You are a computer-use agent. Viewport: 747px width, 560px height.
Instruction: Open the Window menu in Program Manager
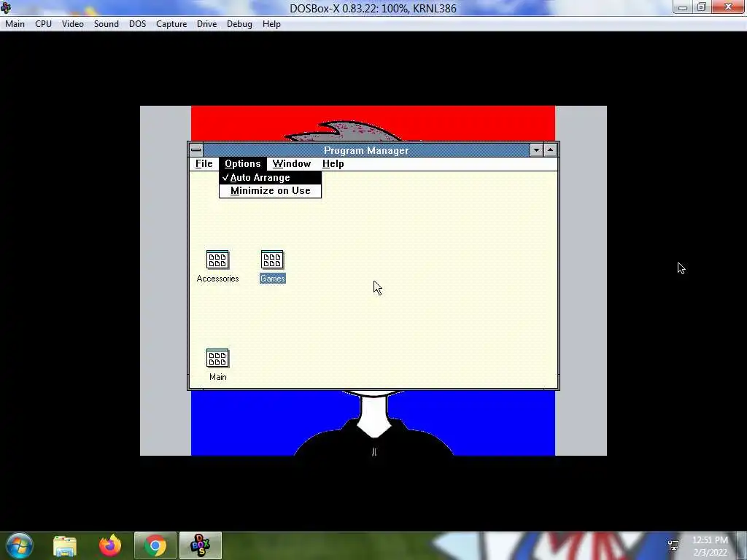(292, 164)
